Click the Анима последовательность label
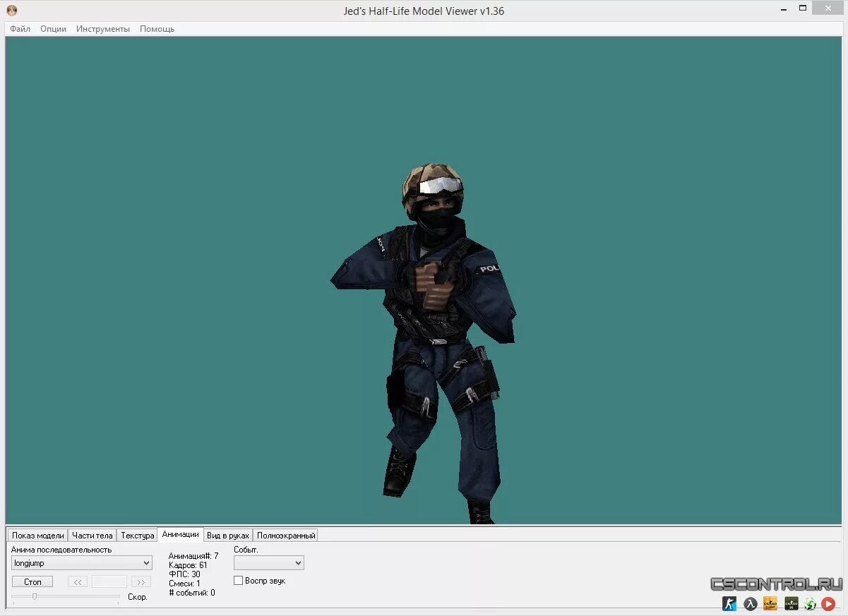The width and height of the screenshot is (848, 616). coord(61,550)
